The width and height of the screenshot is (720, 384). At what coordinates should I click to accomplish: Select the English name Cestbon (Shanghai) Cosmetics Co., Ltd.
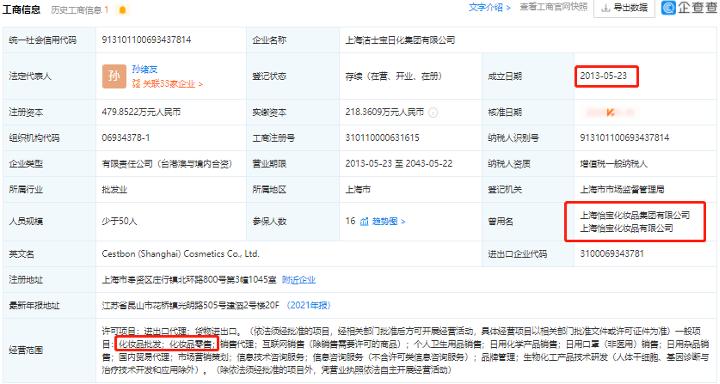180,254
